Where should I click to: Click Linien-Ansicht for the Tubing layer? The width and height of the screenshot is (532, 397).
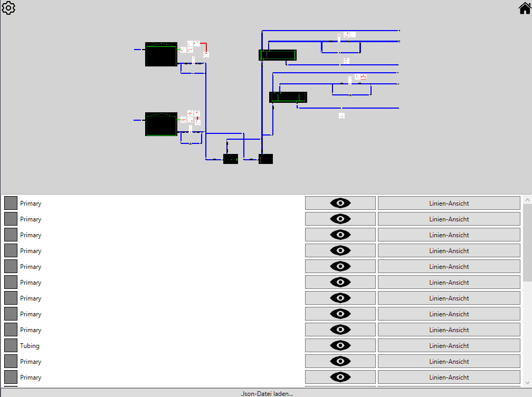pyautogui.click(x=448, y=345)
